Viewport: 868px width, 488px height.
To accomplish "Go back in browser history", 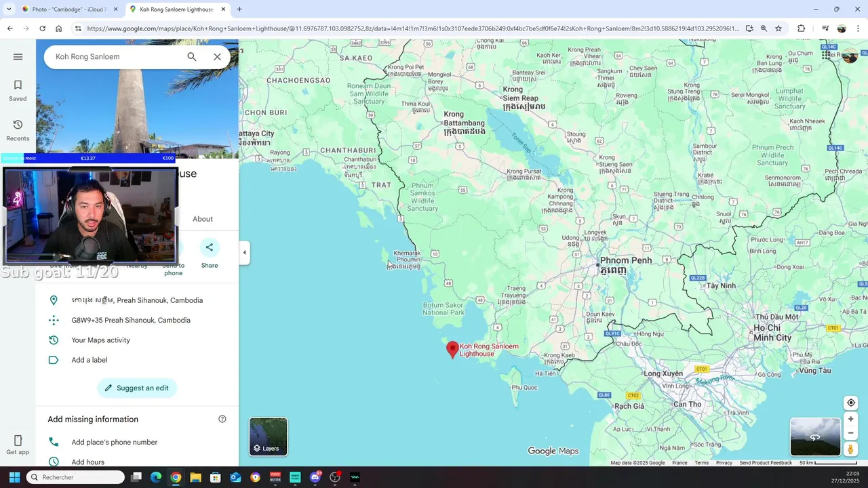I will click(x=9, y=28).
